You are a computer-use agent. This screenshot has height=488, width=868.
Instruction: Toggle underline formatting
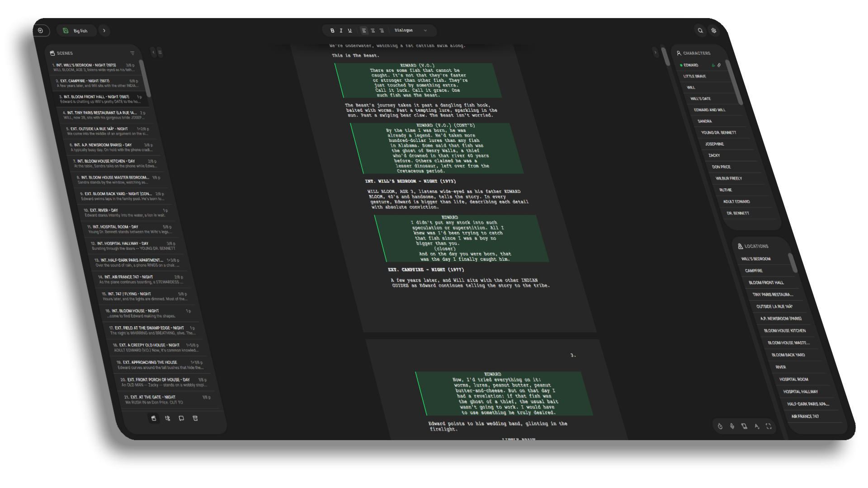tap(349, 31)
